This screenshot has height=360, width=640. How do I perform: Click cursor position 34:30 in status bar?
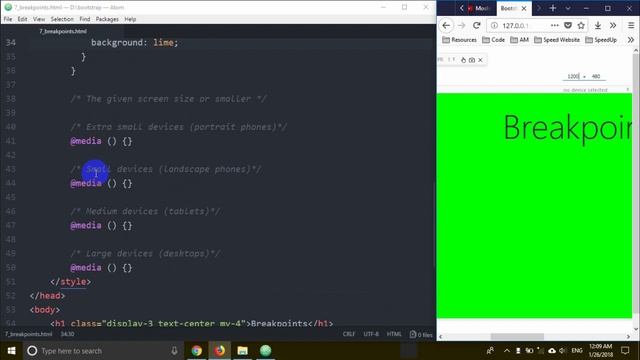pos(67,334)
